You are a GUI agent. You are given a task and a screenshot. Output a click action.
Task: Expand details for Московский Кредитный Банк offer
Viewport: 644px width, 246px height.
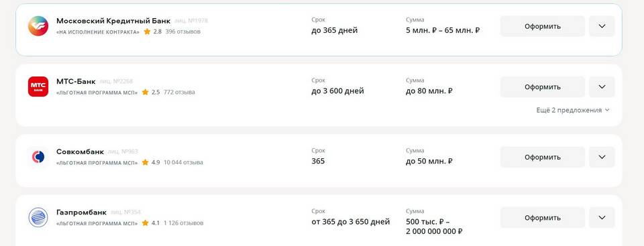pos(602,26)
